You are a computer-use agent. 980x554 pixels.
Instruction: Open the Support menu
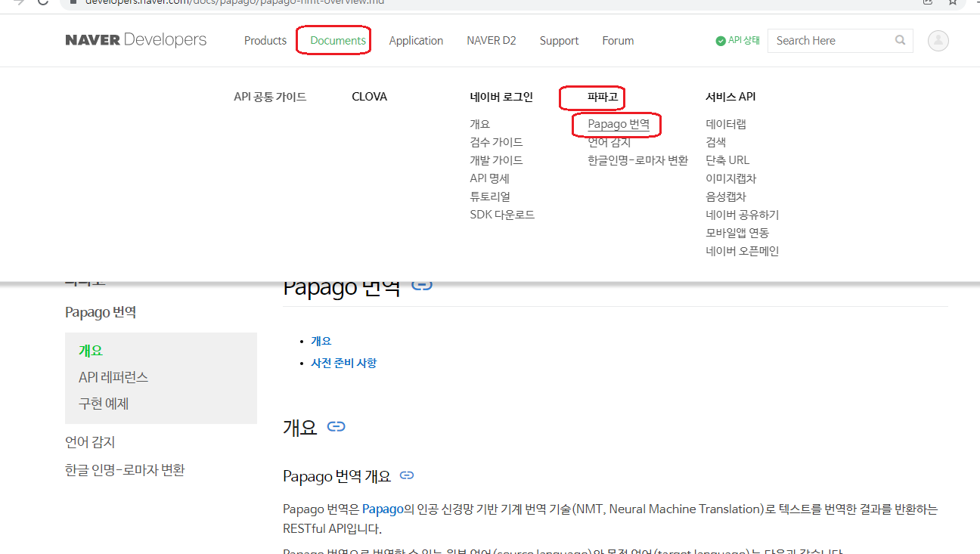point(559,41)
